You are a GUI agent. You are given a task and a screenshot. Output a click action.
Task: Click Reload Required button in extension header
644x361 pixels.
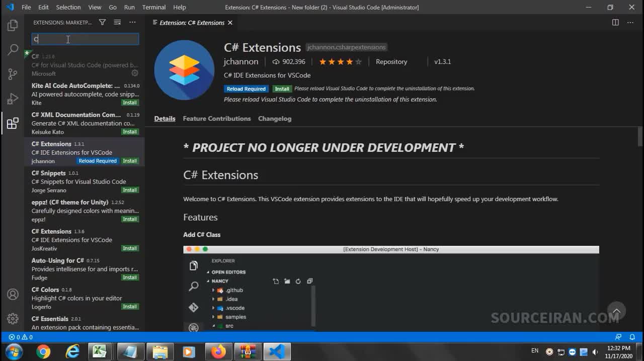(246, 89)
